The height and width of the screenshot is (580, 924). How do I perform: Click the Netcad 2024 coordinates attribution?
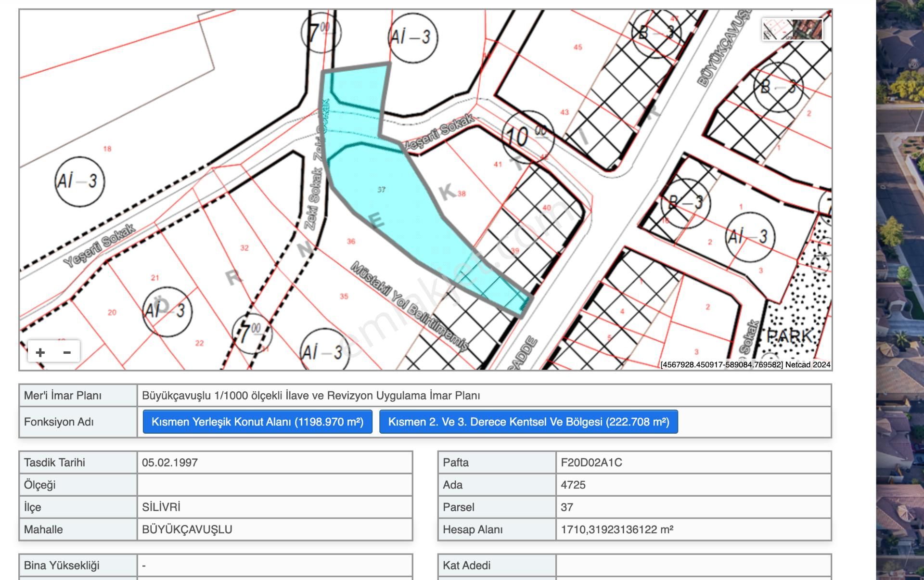point(745,365)
